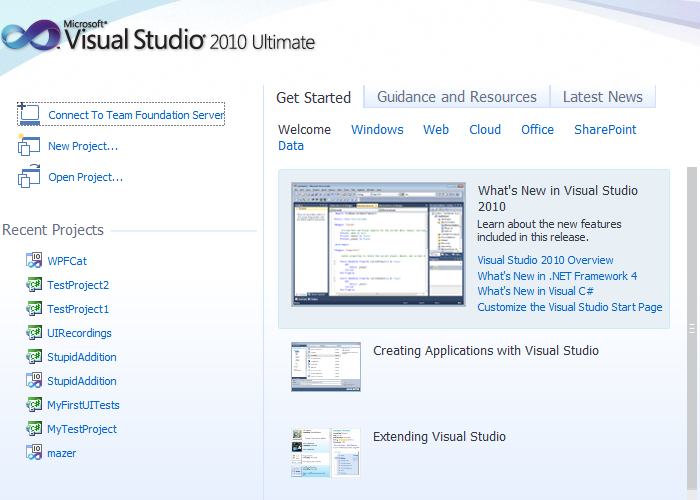This screenshot has height=500, width=700.
Task: Open recent project TestProject2
Action: (78, 285)
